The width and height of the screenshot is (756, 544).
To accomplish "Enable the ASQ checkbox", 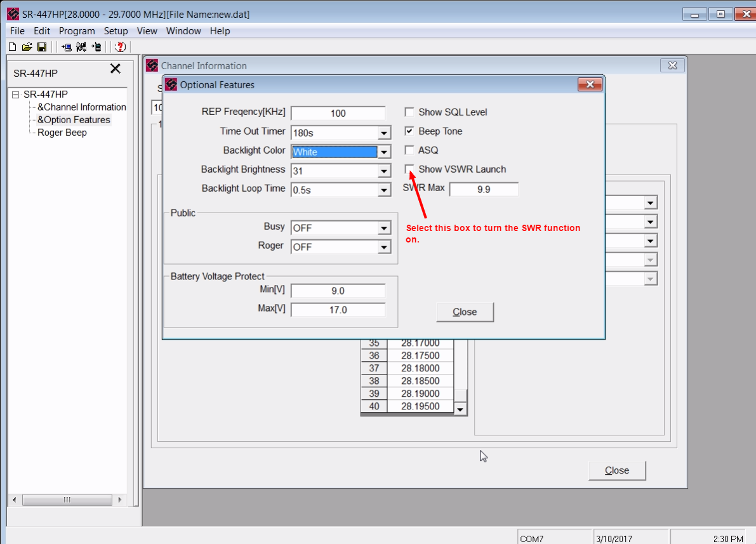I will [409, 150].
